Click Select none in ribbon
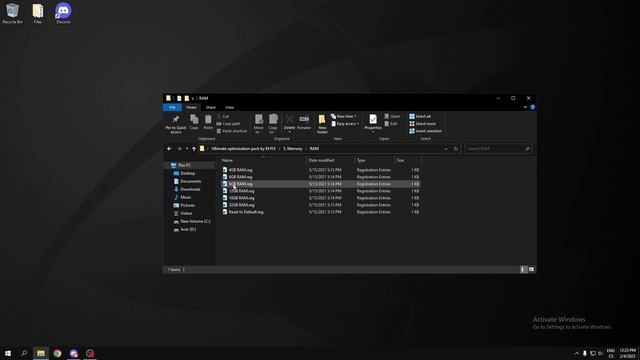 pos(422,124)
